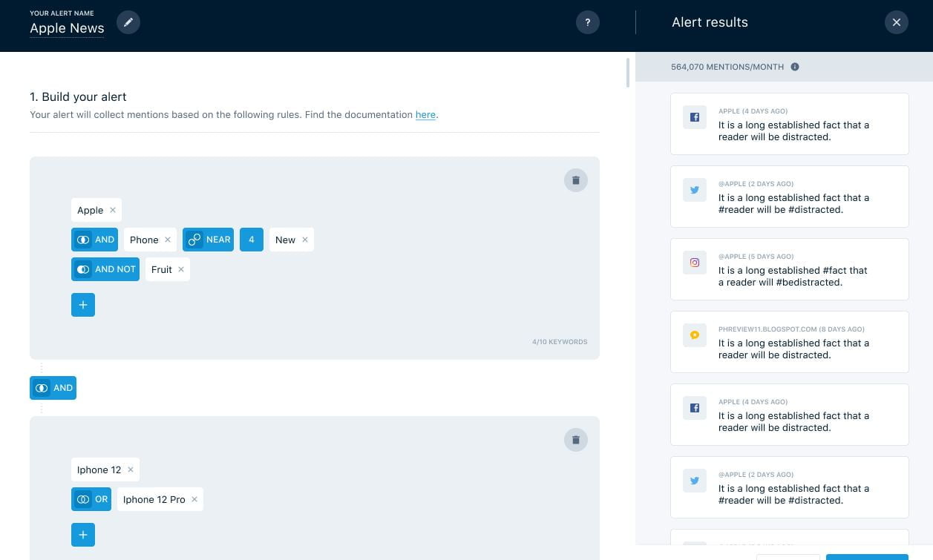The height and width of the screenshot is (560, 933).
Task: Remove the Apple keyword
Action: 113,210
